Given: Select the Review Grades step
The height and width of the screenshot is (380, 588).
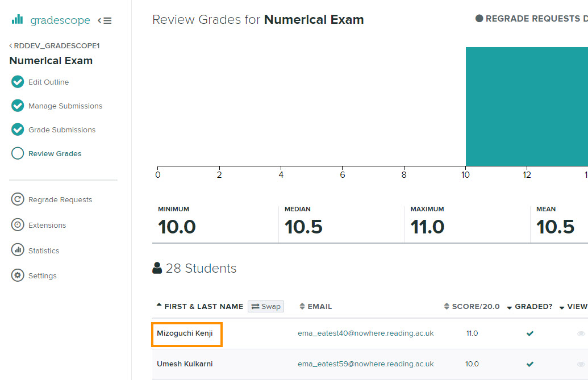Looking at the screenshot, I should 55,153.
